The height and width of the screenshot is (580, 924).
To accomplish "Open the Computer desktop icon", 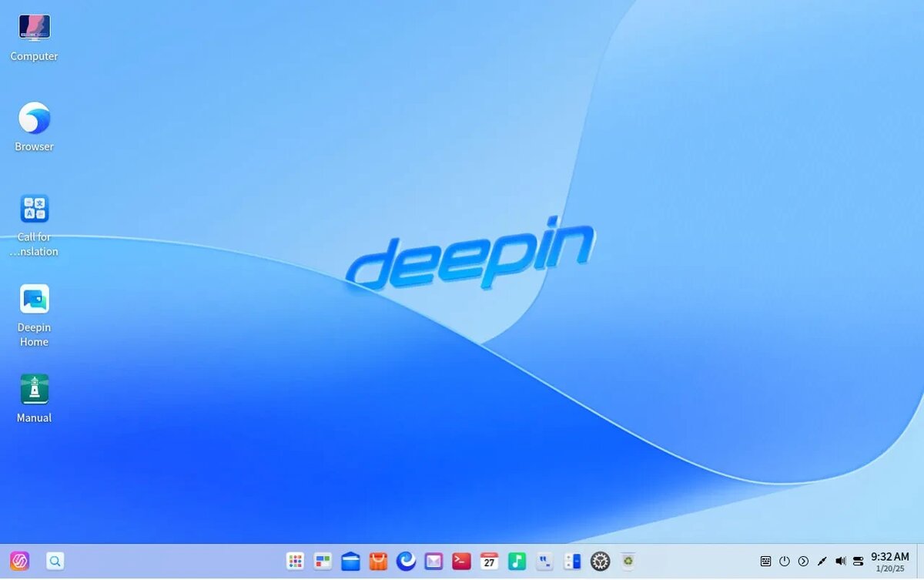I will pyautogui.click(x=34, y=28).
